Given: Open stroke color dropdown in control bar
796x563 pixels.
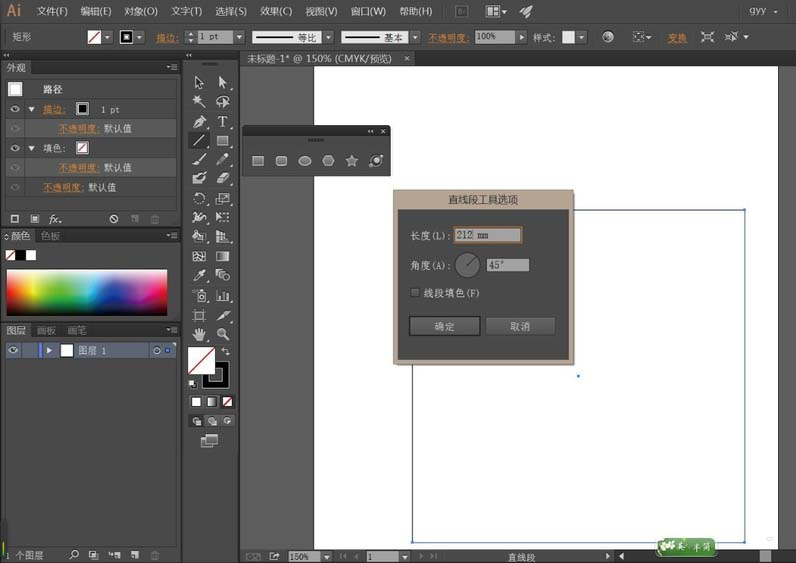Looking at the screenshot, I should click(140, 37).
